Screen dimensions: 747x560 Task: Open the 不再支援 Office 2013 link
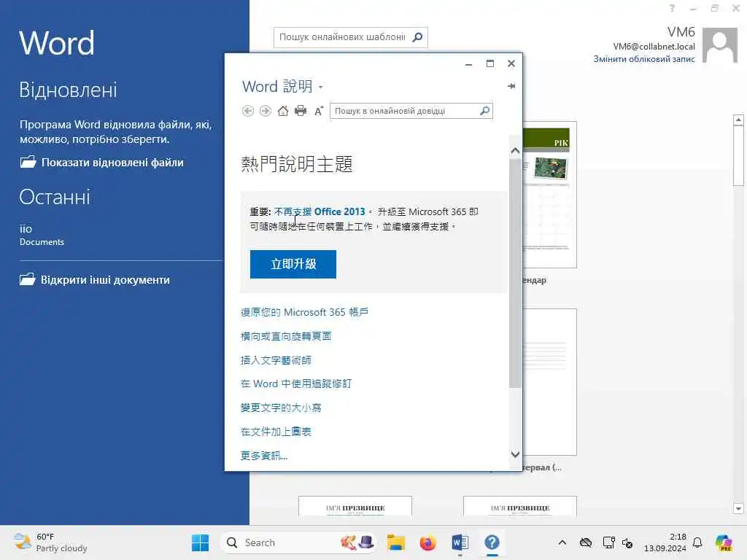tap(320, 211)
